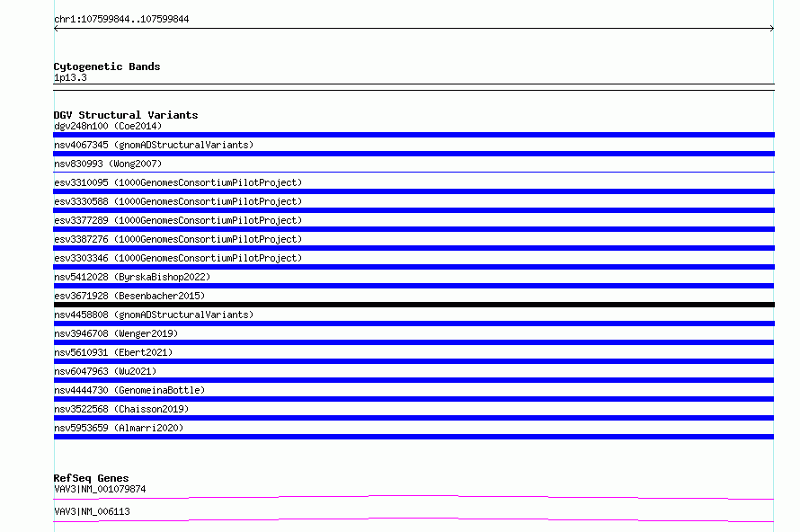
Task: Click the blue bar under nsv5953659
Action: 413,437
